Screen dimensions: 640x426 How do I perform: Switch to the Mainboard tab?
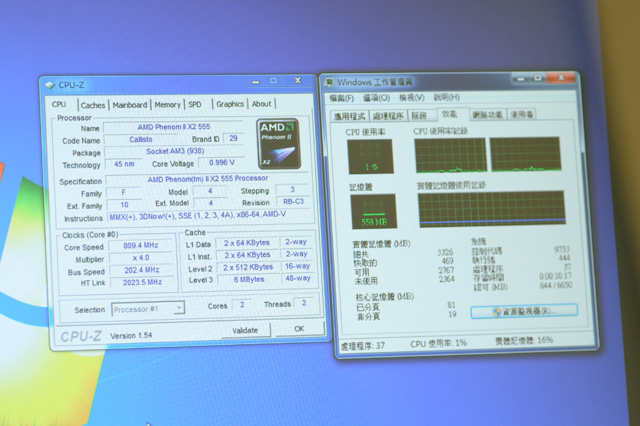[x=130, y=105]
